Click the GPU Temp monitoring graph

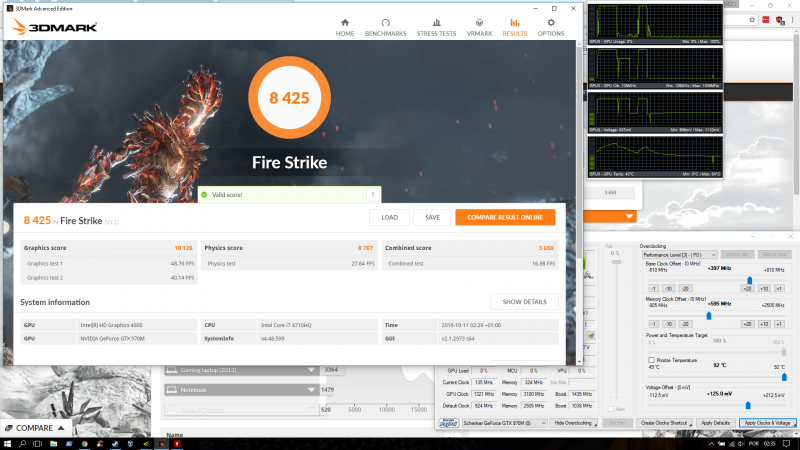point(655,157)
